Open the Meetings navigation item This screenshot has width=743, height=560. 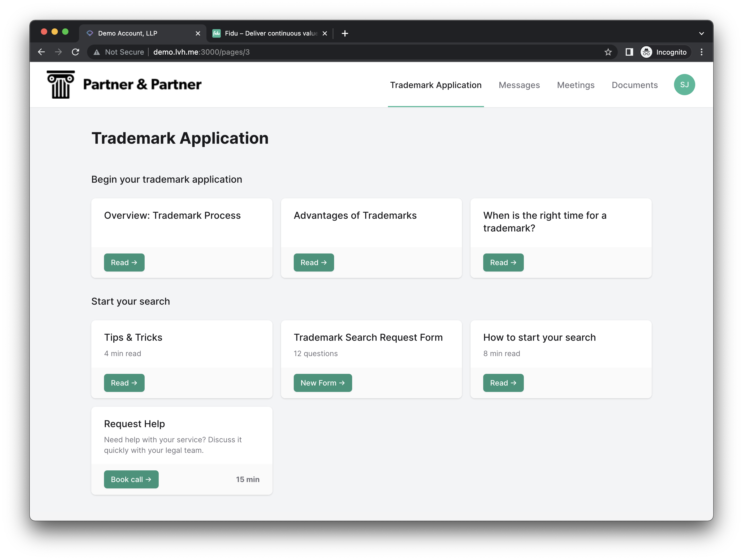pos(575,85)
